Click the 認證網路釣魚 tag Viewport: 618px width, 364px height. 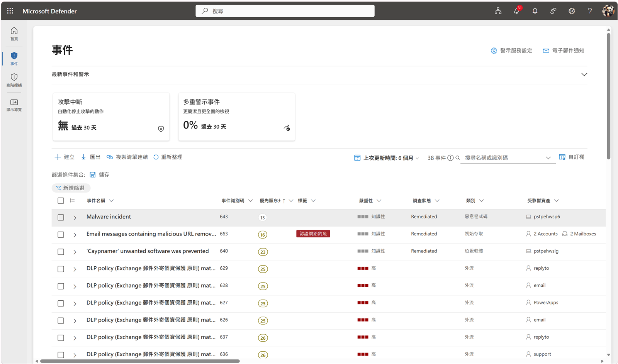tap(313, 234)
